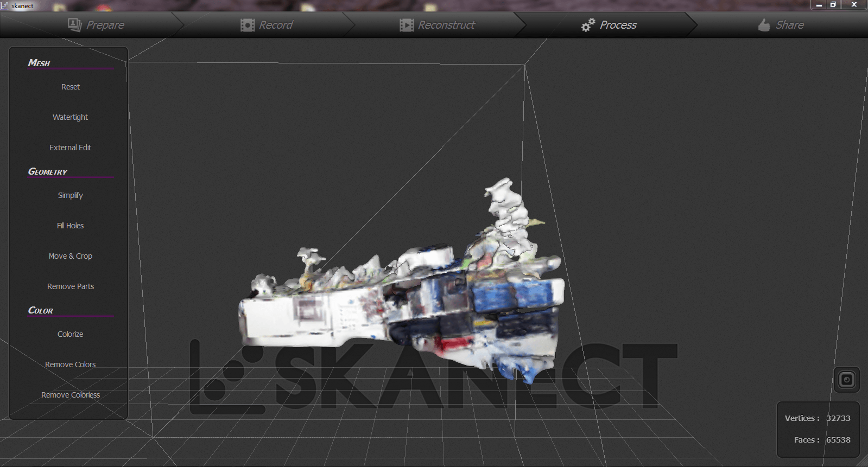Click the Faces count 65538

[x=838, y=440]
